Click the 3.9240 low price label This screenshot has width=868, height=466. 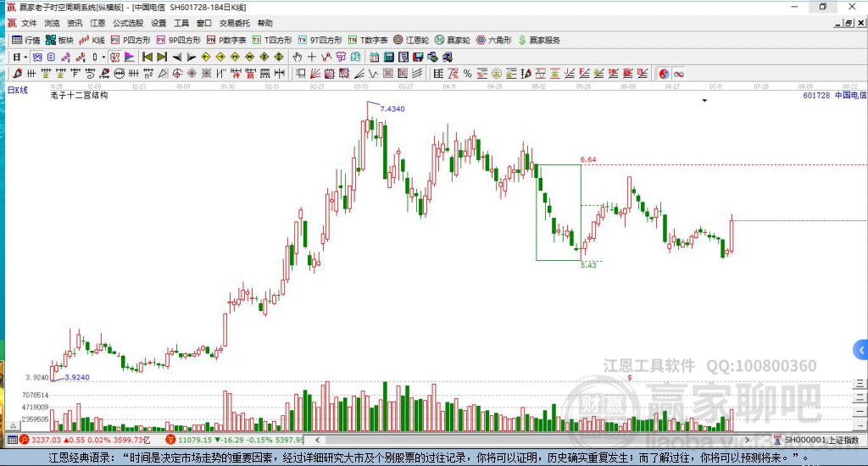[77, 377]
